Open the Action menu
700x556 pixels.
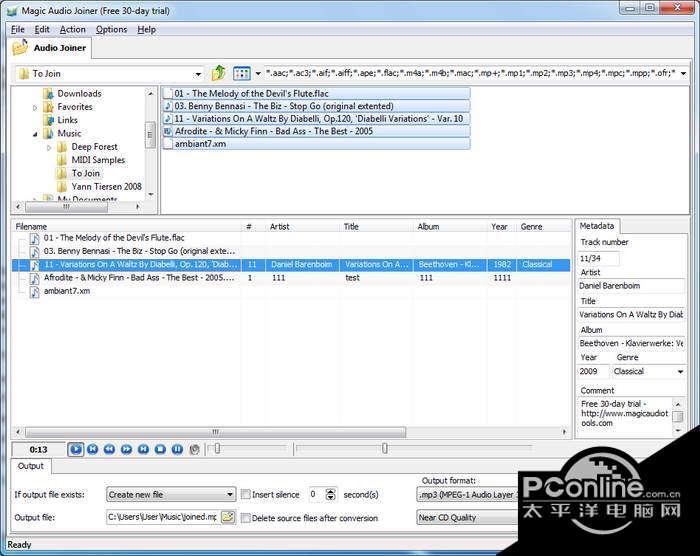(72, 29)
